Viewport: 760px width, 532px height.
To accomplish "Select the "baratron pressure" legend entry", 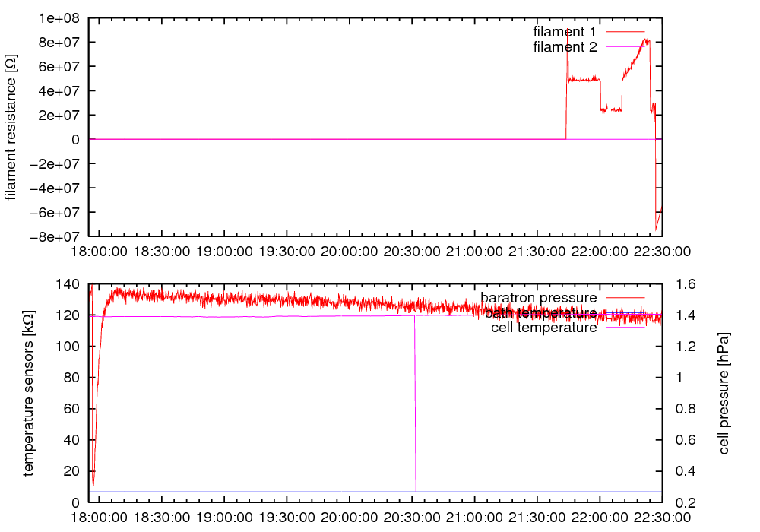I will [x=539, y=297].
